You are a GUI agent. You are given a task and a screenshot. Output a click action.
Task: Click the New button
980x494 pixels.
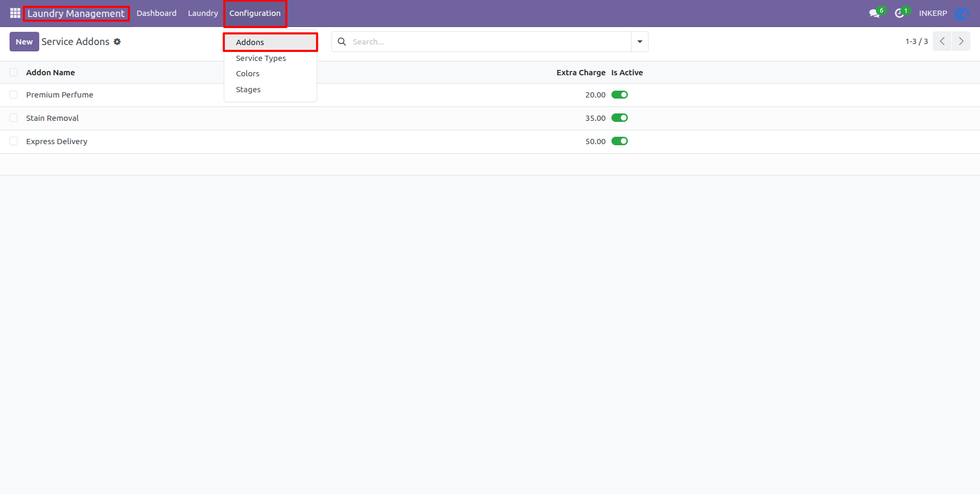click(24, 42)
